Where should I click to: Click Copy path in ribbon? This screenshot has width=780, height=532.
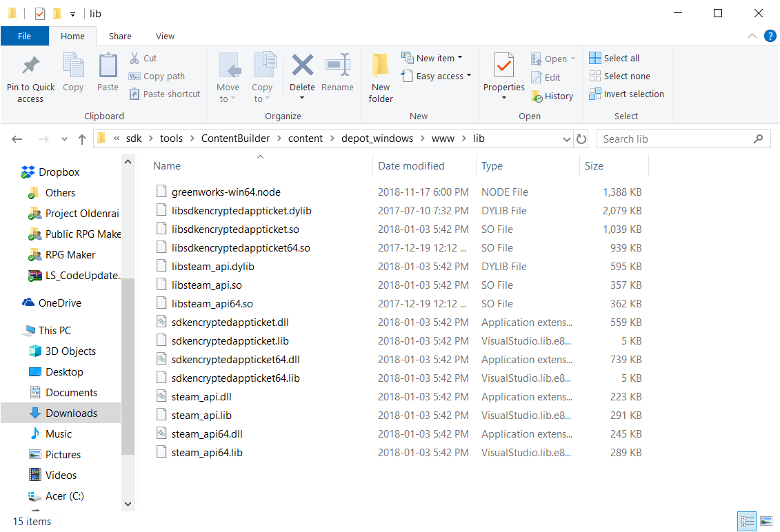pyautogui.click(x=157, y=76)
